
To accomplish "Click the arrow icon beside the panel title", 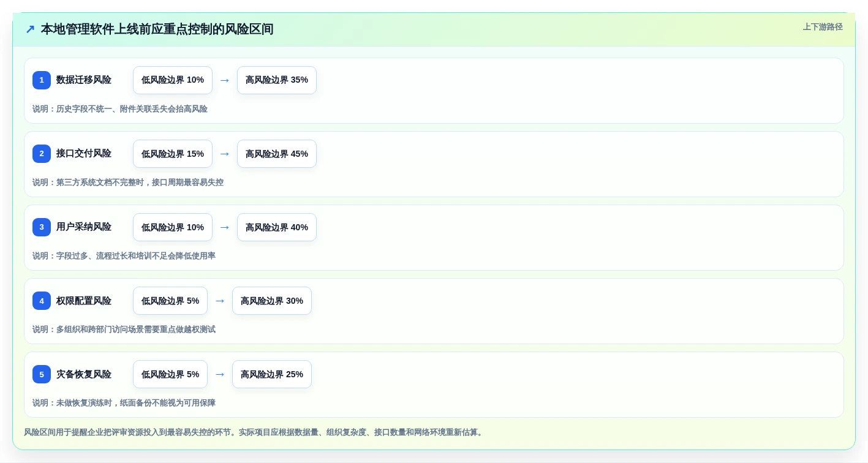I will [x=30, y=29].
